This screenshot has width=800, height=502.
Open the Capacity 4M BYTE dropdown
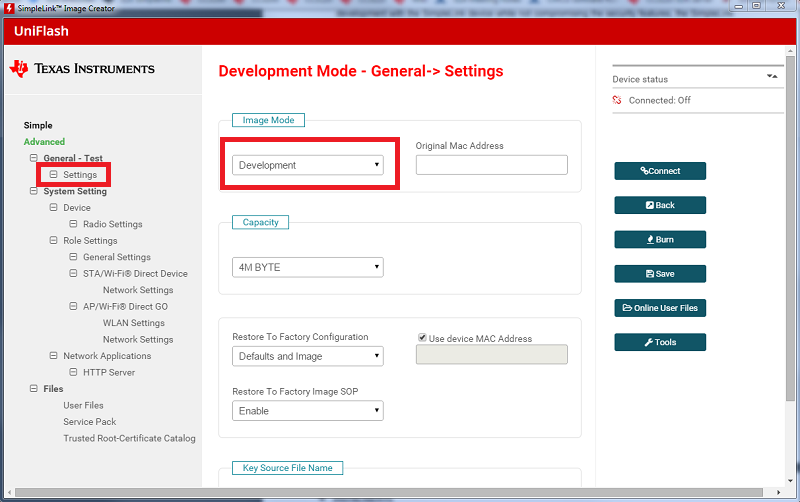308,267
